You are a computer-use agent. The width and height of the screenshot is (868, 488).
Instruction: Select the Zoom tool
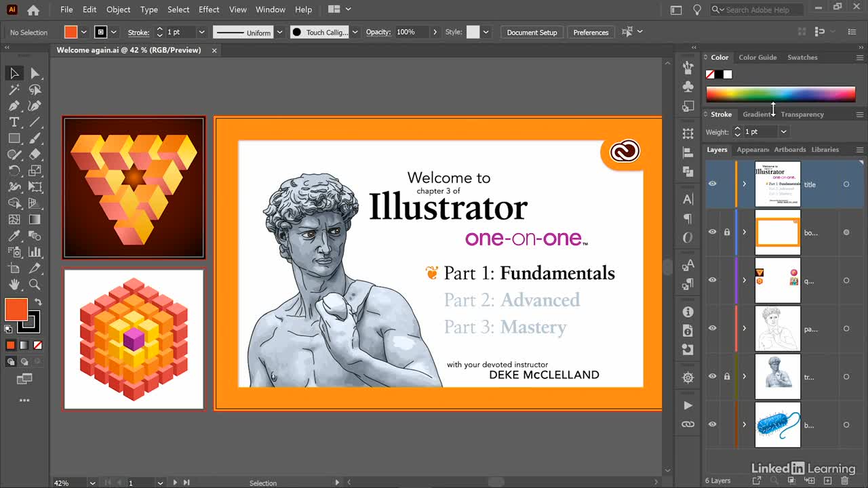click(x=35, y=285)
